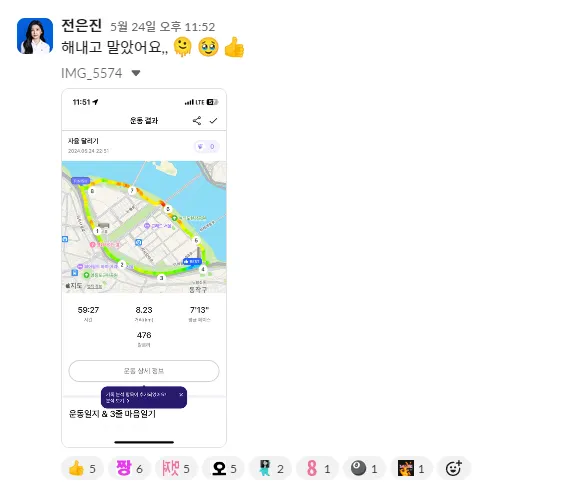This screenshot has height=489, width=579.
Task: Toggle the pink 짱 reaction
Action: pyautogui.click(x=129, y=469)
